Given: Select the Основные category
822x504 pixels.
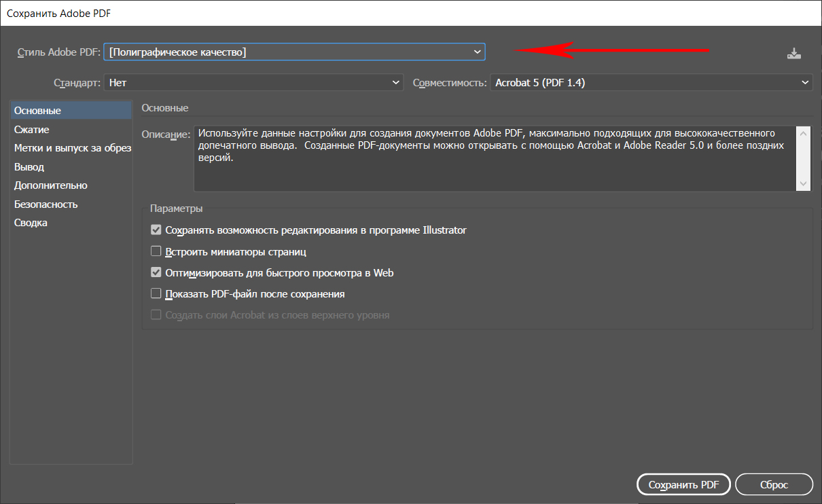Looking at the screenshot, I should tap(71, 110).
